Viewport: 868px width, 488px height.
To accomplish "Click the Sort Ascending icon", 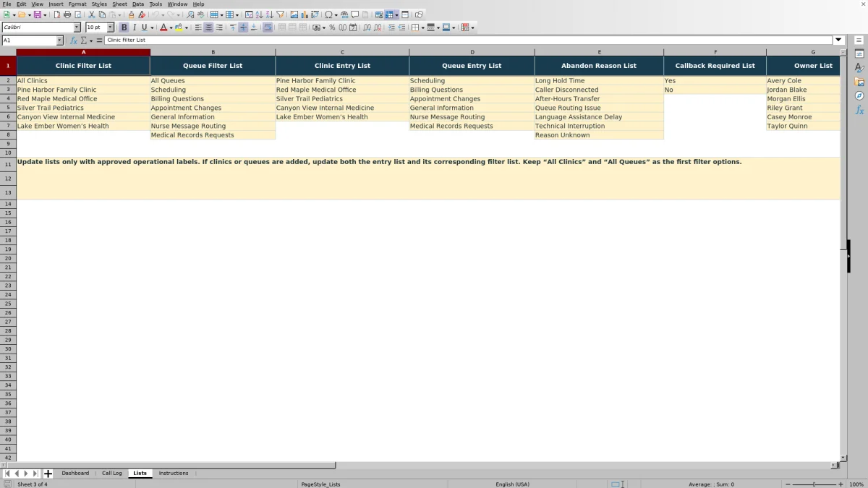I will pos(260,14).
